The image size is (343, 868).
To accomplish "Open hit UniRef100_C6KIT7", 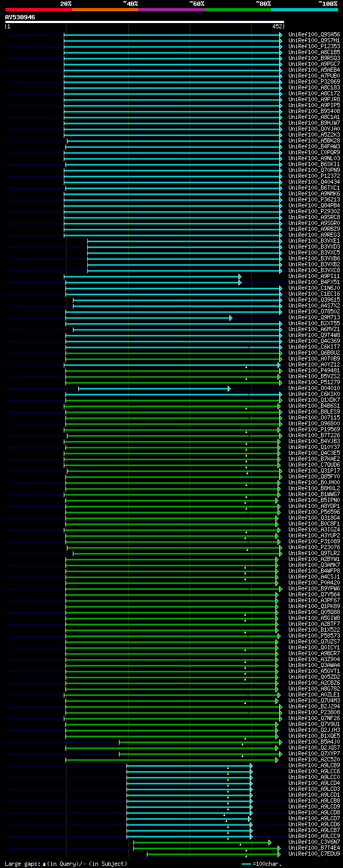I will pyautogui.click(x=314, y=347).
